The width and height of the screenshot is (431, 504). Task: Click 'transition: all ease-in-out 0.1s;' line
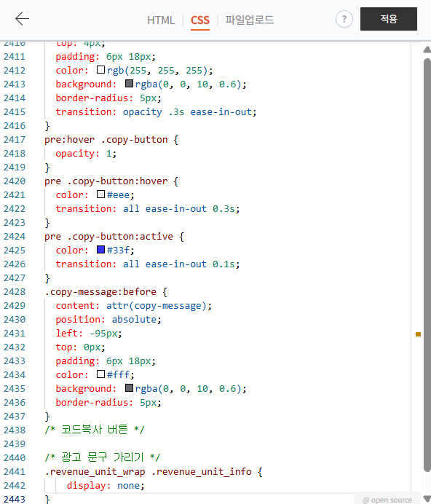148,264
